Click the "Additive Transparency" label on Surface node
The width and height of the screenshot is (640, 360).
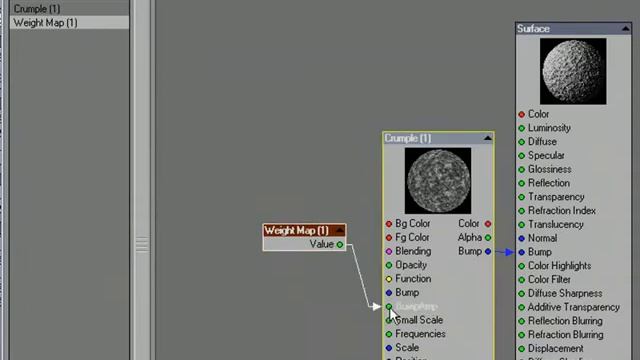click(573, 307)
